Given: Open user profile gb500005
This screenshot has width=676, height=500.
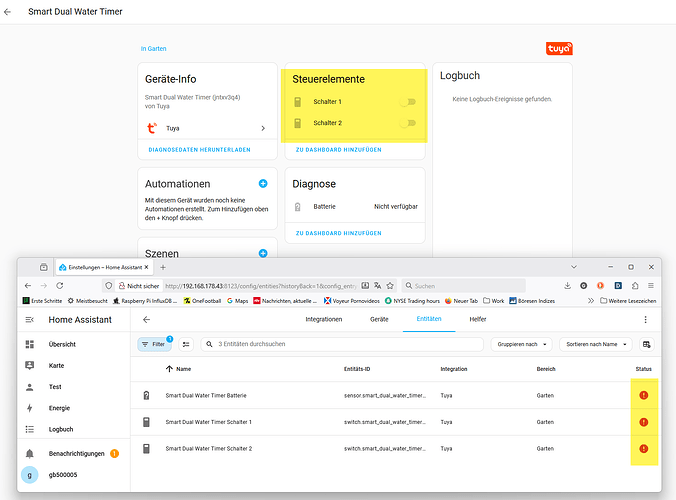Looking at the screenshot, I should click(x=74, y=475).
